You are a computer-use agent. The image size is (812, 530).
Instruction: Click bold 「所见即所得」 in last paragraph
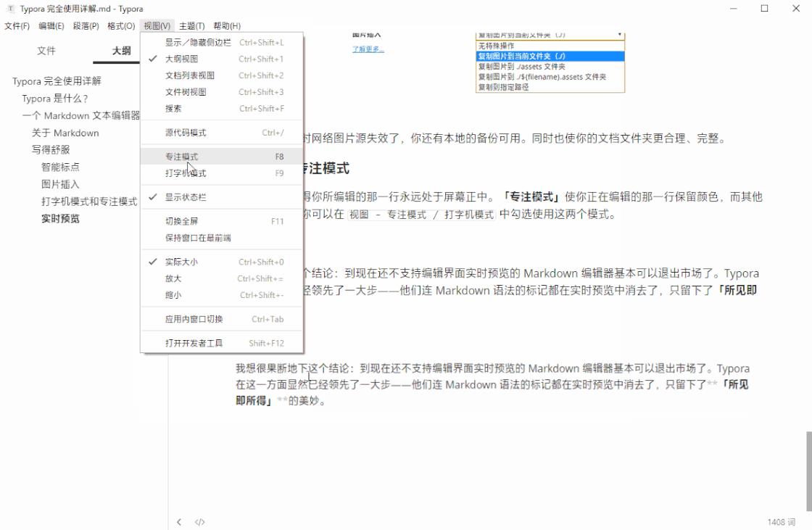tap(492, 392)
